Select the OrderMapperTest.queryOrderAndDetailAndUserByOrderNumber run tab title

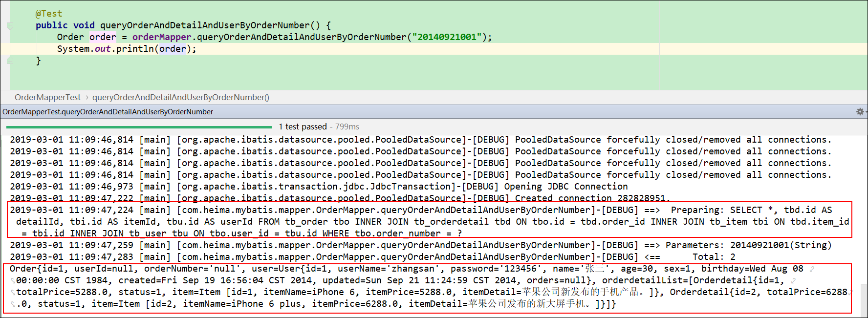[108, 112]
